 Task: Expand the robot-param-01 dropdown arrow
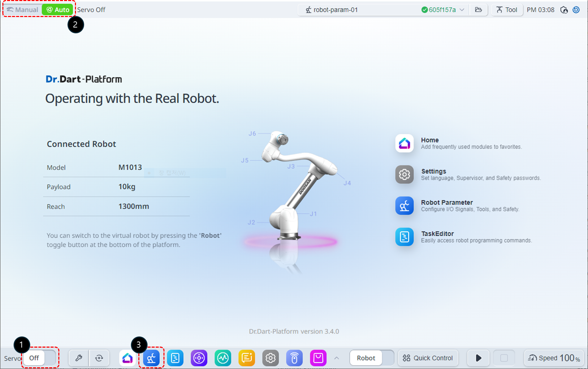click(x=462, y=10)
